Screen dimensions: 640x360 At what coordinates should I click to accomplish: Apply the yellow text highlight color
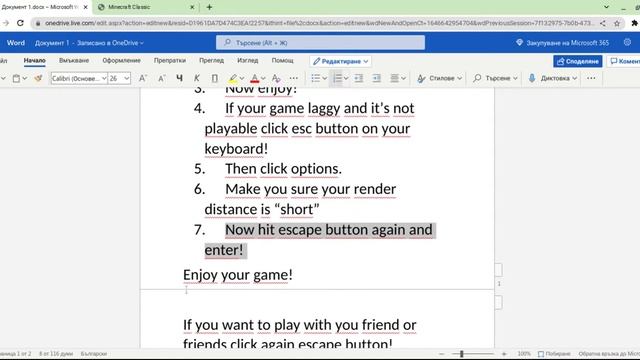pyautogui.click(x=233, y=78)
